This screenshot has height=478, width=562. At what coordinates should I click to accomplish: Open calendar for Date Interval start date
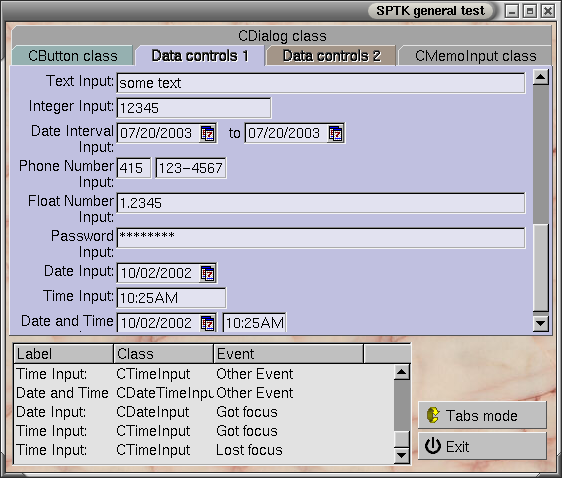[208, 134]
